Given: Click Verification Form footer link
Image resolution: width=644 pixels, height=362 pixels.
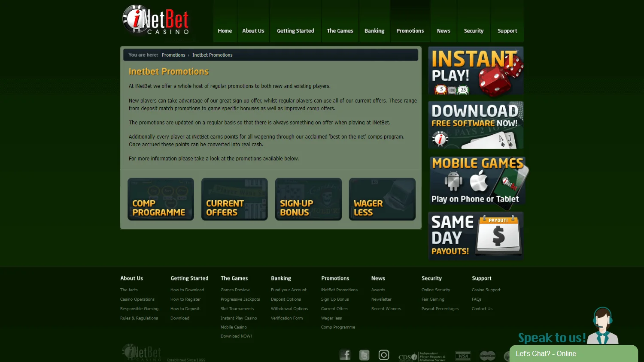Looking at the screenshot, I should (287, 318).
